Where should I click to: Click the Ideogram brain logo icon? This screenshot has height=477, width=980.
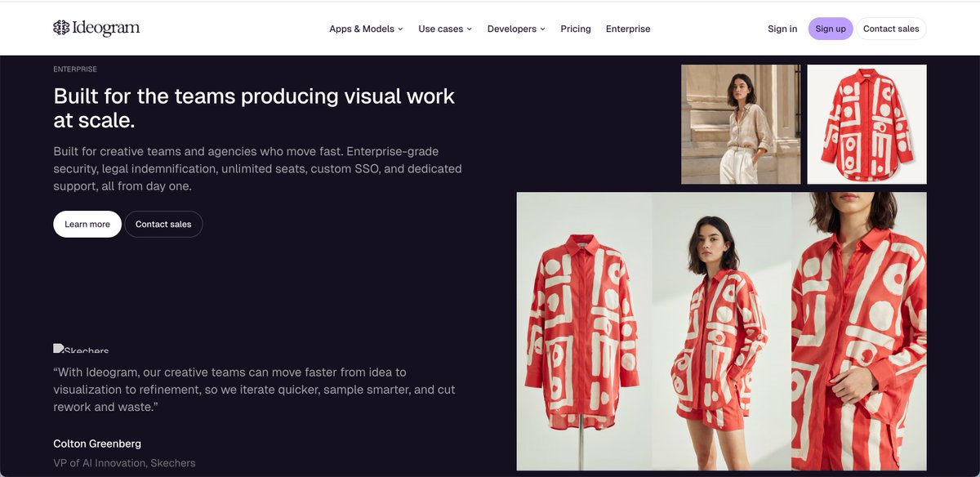61,28
